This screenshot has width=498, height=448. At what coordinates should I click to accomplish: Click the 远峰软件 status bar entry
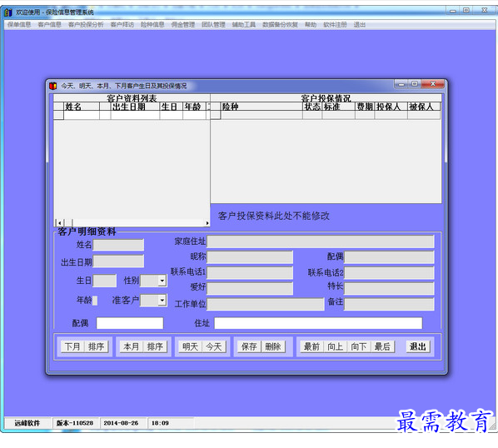27,423
